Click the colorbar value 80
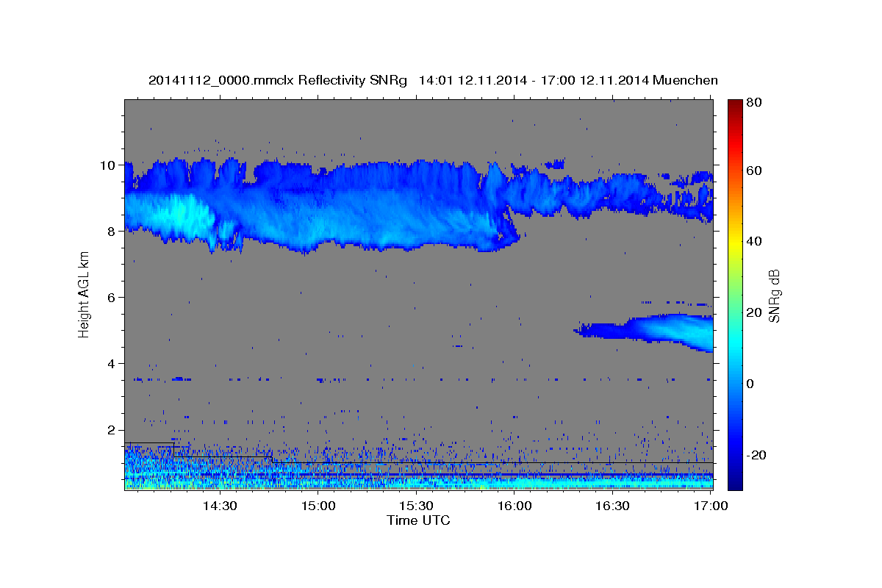Image resolution: width=882 pixels, height=588 pixels. coord(753,103)
